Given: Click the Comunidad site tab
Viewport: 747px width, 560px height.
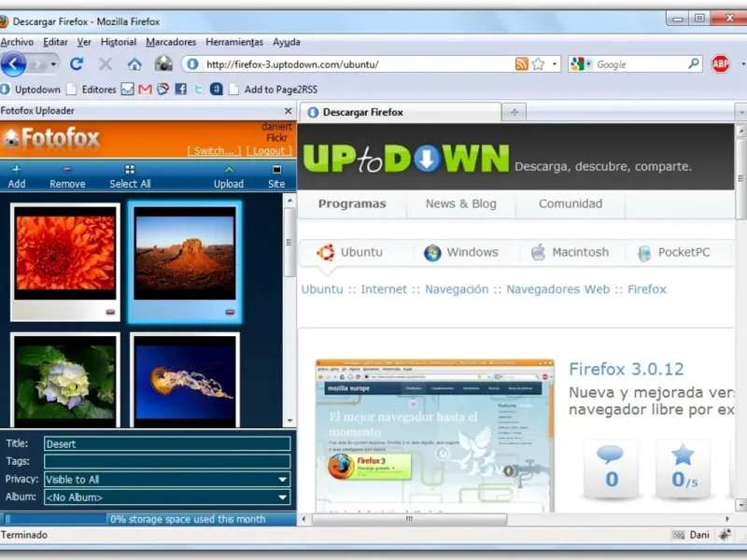Looking at the screenshot, I should (571, 203).
